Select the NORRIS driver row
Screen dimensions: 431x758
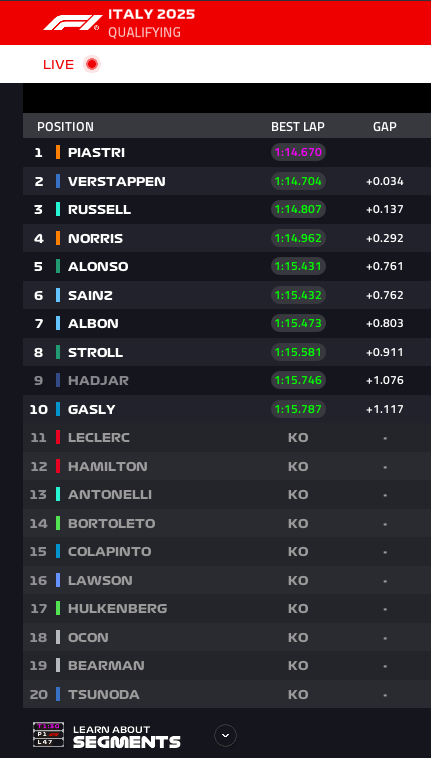pos(227,238)
